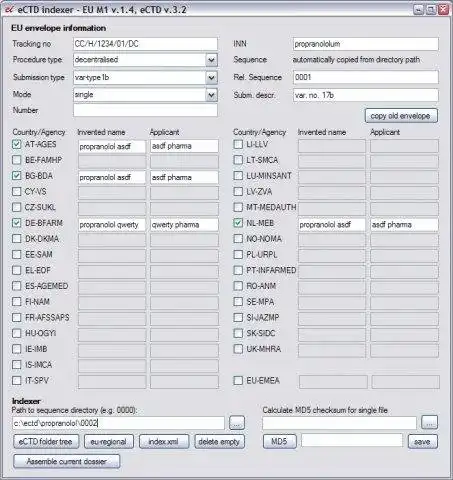This screenshot has width=453, height=480.
Task: Uncheck the BG-BDA checkbox
Action: pyautogui.click(x=17, y=176)
